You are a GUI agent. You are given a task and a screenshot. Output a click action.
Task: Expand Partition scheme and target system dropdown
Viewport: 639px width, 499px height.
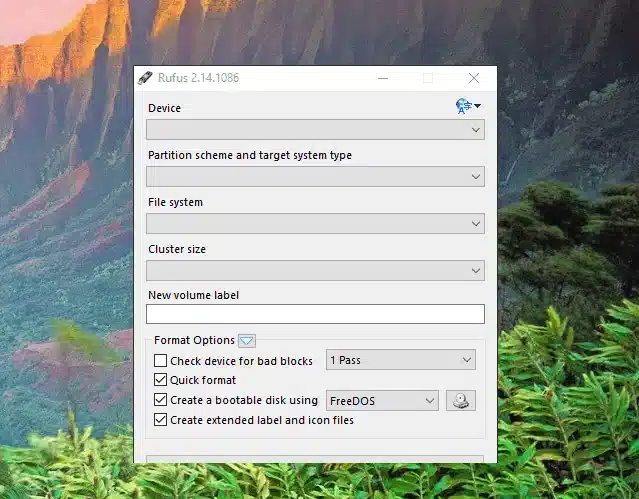click(315, 177)
